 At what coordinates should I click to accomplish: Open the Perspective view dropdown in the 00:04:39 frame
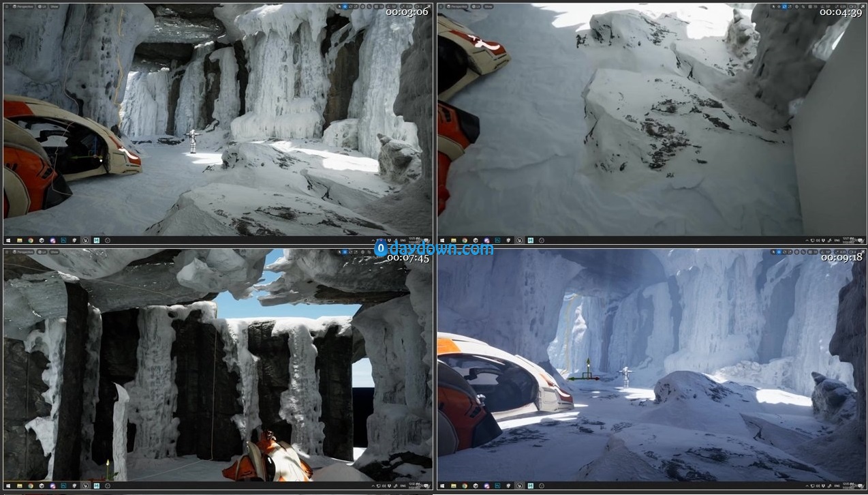click(459, 6)
